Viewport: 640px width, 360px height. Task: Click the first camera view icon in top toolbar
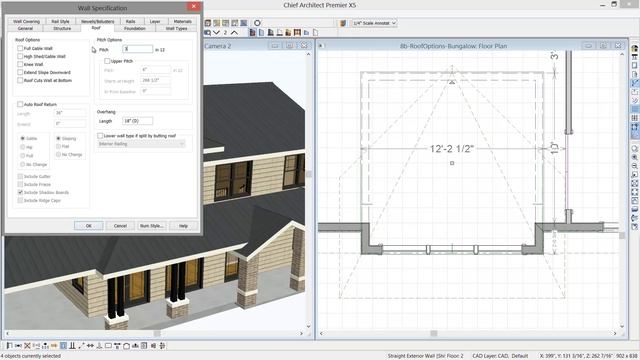pyautogui.click(x=208, y=23)
